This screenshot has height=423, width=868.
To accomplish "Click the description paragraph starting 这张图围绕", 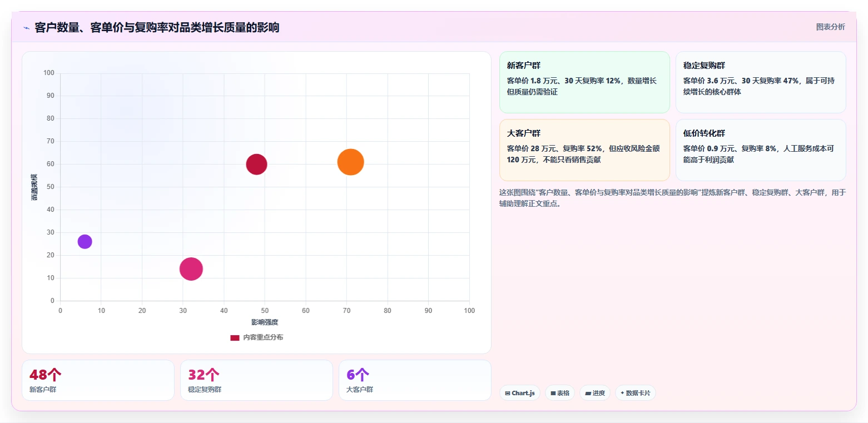I will pyautogui.click(x=672, y=198).
